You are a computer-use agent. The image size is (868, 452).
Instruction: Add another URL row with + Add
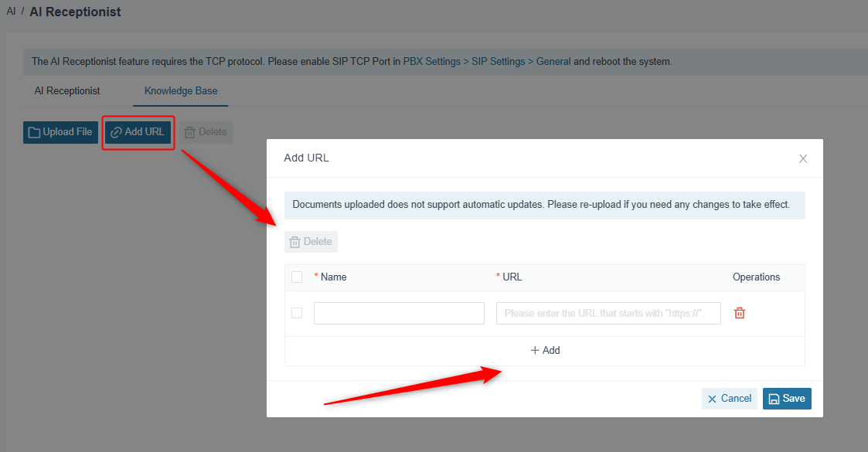click(545, 350)
